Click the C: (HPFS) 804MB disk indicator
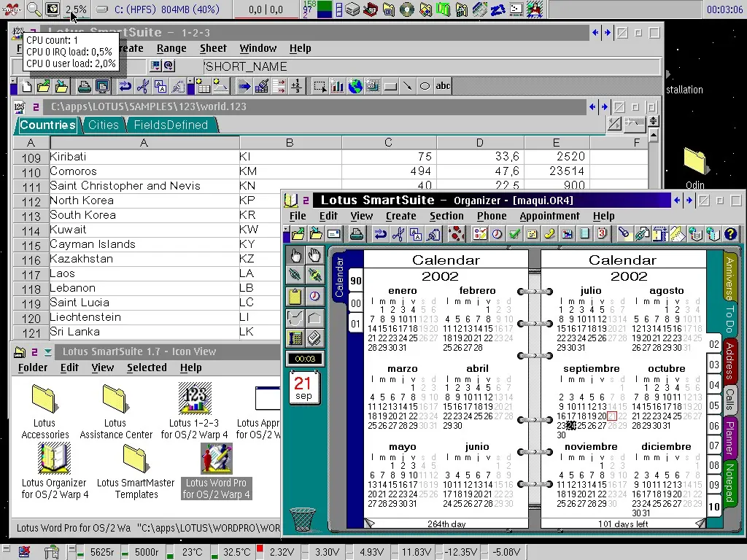 (167, 9)
